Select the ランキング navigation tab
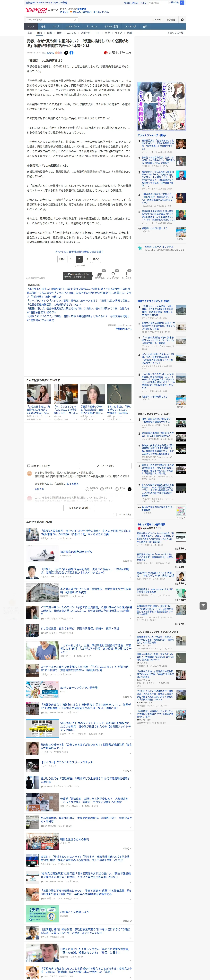Image resolution: width=210 pixels, height=980 pixels. (130, 27)
